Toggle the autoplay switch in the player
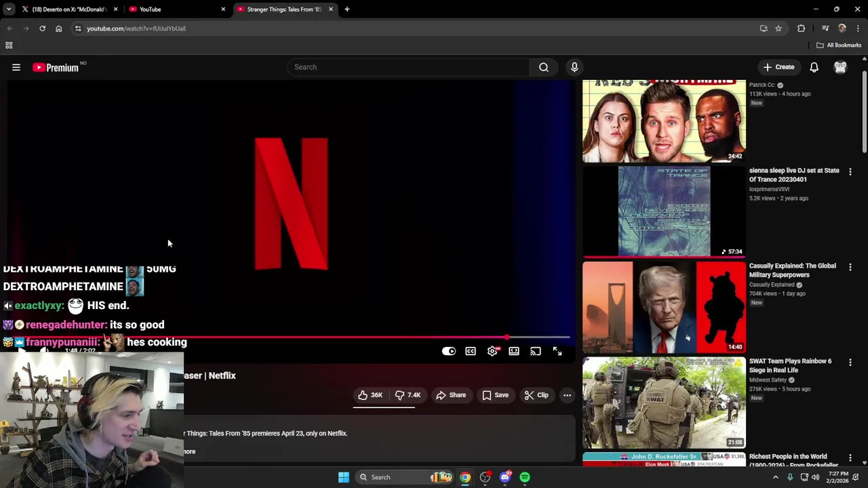868x488 pixels. [449, 351]
